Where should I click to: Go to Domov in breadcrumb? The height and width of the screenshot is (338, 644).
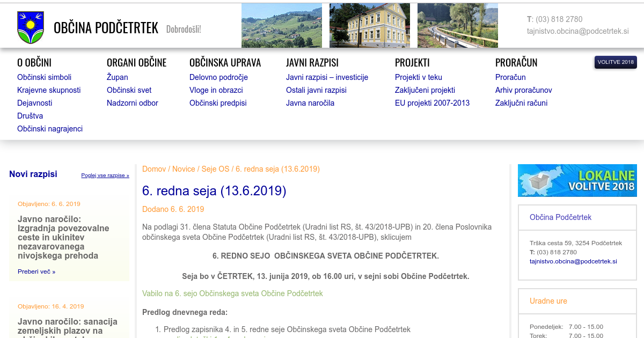pyautogui.click(x=154, y=169)
